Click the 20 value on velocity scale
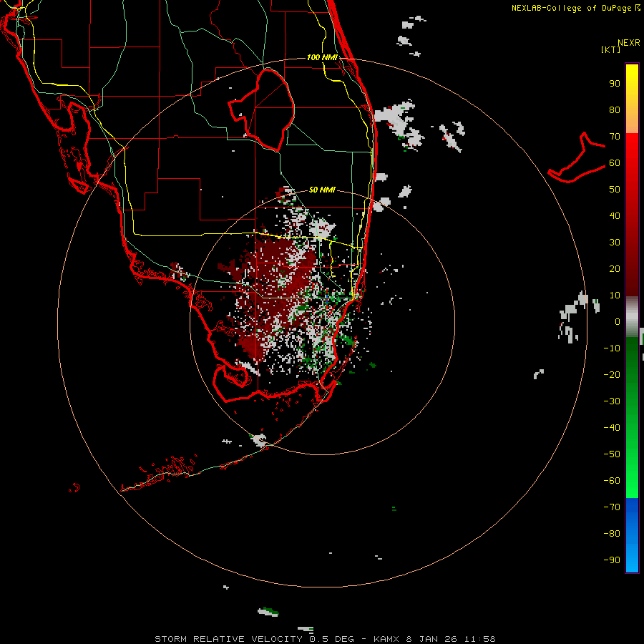 (x=615, y=268)
